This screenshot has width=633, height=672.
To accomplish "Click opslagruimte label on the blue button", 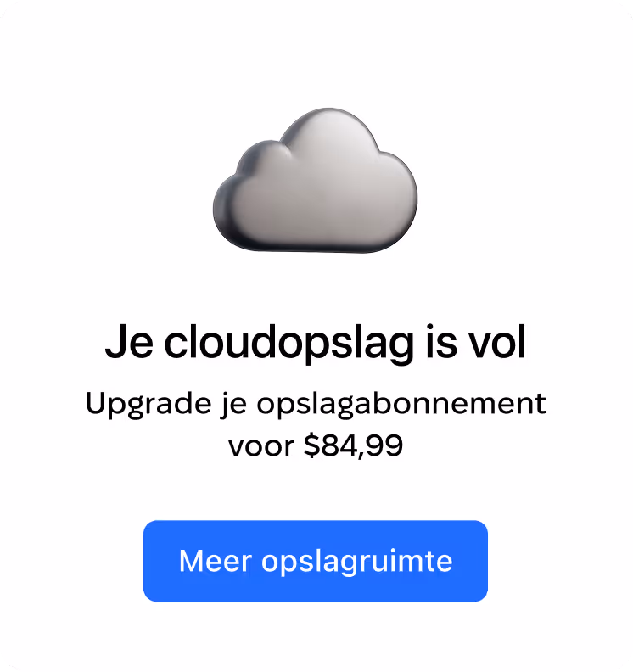I will 356,563.
